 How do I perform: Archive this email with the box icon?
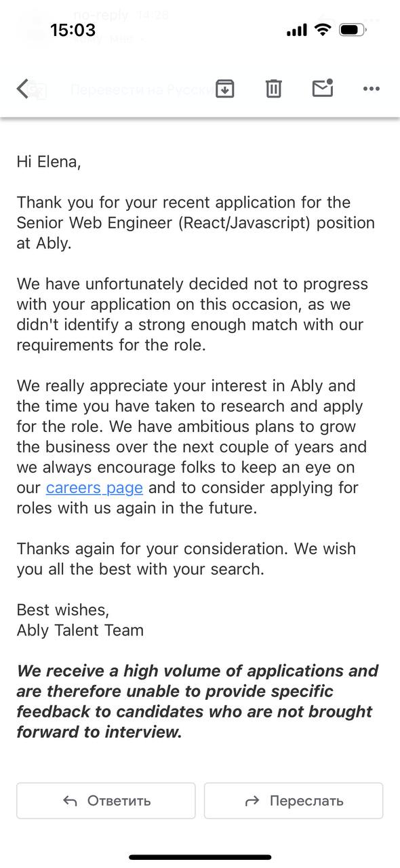pos(224,88)
